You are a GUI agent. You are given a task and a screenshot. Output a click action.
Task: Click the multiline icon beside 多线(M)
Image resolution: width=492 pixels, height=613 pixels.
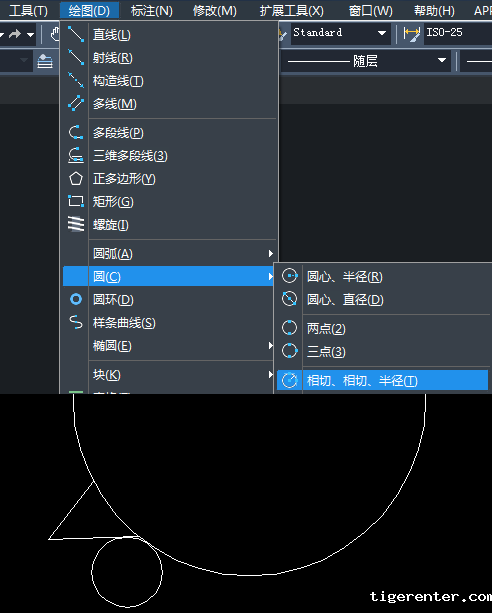pyautogui.click(x=75, y=104)
